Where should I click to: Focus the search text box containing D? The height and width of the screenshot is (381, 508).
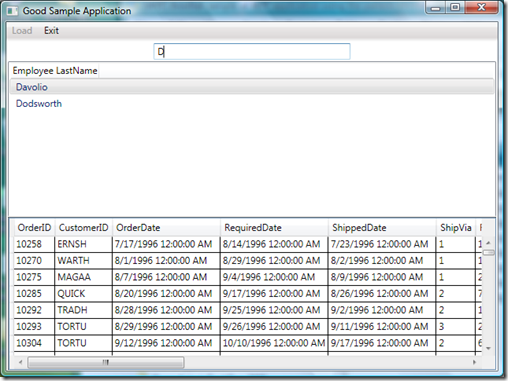[x=252, y=52]
